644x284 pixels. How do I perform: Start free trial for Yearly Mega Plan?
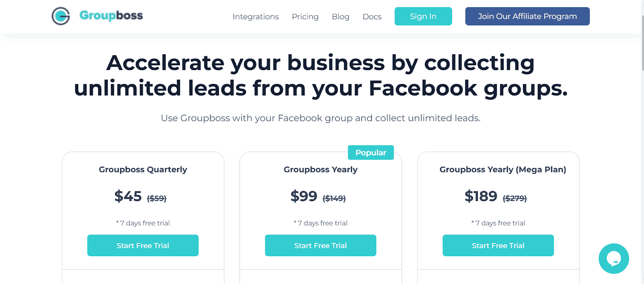498,245
